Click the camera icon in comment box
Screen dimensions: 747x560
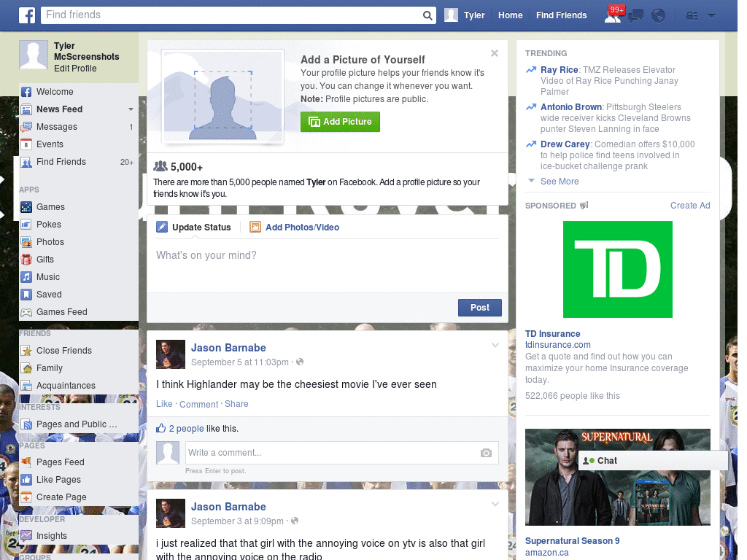click(x=486, y=453)
